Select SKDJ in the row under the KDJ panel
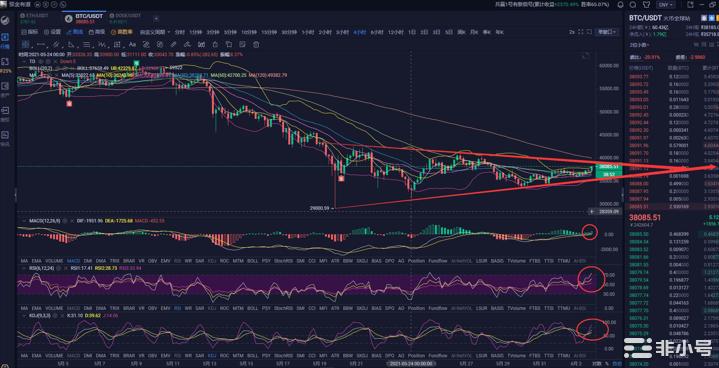This screenshot has width=719, height=368. pyautogui.click(x=361, y=356)
